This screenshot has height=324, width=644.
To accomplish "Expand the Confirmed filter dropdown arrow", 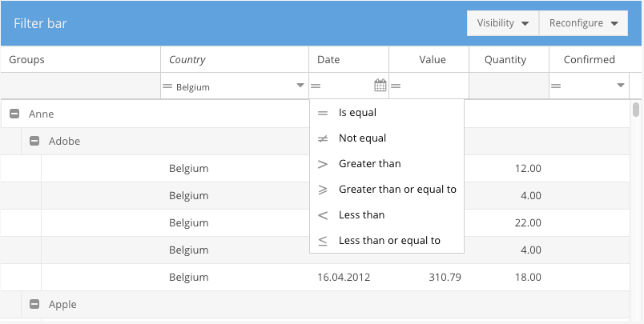I will click(621, 86).
